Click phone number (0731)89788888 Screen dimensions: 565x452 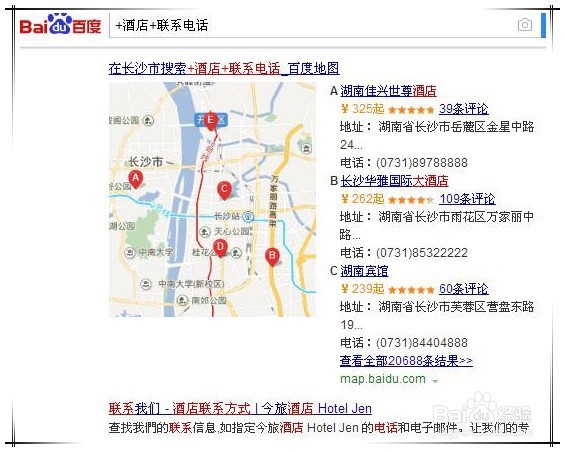click(422, 163)
